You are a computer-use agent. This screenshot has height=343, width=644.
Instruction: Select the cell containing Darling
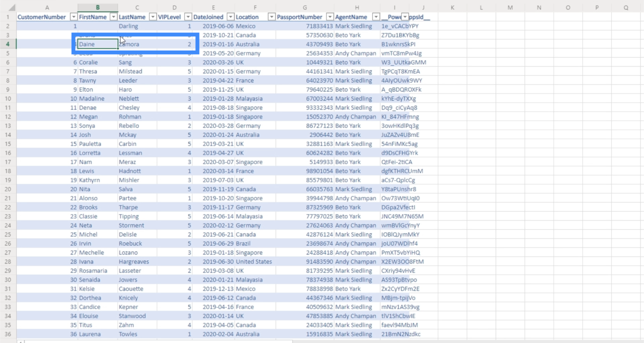[x=137, y=26]
